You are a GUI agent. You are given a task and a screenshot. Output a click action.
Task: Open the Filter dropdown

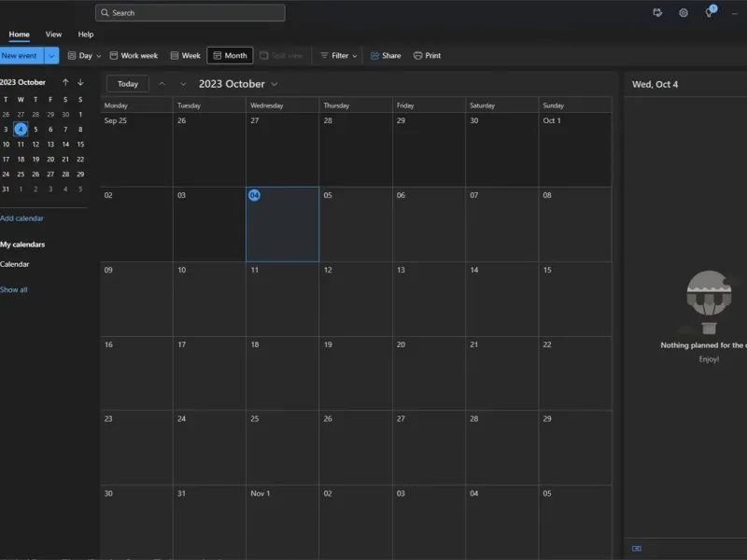(x=338, y=55)
